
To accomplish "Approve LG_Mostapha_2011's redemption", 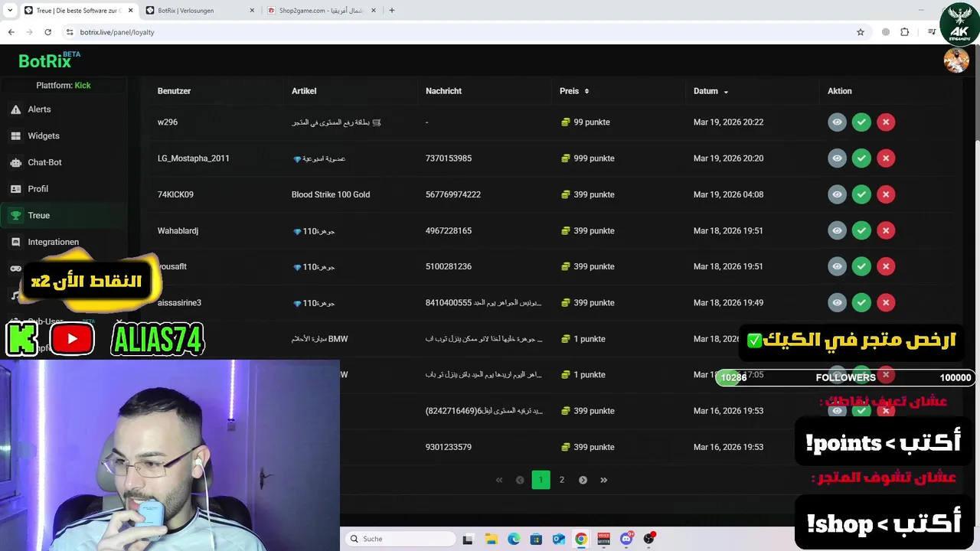I will (x=861, y=158).
